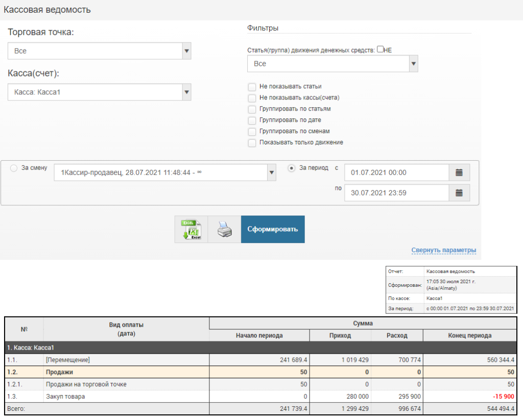Viewport: 523px width, 420px height.
Task: Select the 'За период' radio button
Action: [x=292, y=168]
